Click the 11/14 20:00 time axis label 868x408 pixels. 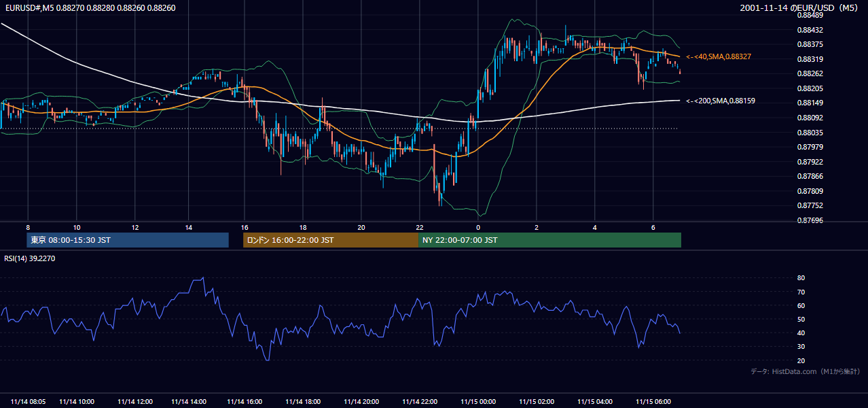(361, 401)
